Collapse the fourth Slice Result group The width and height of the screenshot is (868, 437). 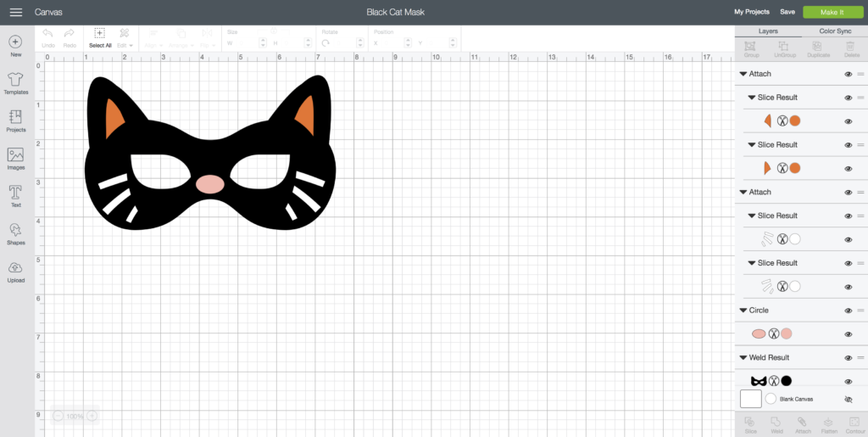point(752,263)
